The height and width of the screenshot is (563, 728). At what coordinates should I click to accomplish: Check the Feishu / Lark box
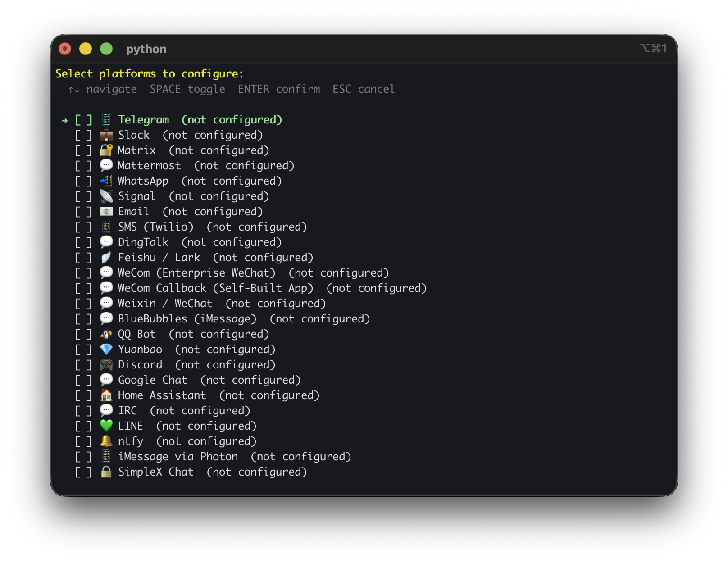pyautogui.click(x=83, y=258)
